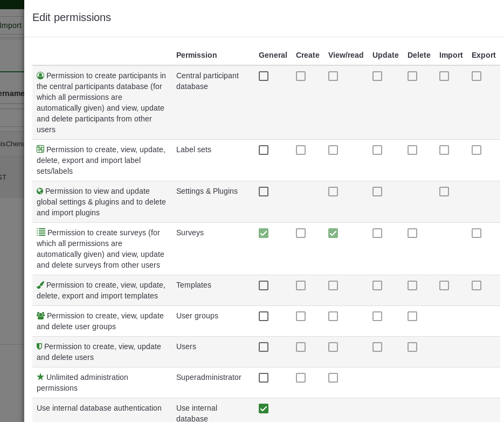Click the Settings & Plugins globe icon
The height and width of the screenshot is (422, 504).
tap(40, 191)
